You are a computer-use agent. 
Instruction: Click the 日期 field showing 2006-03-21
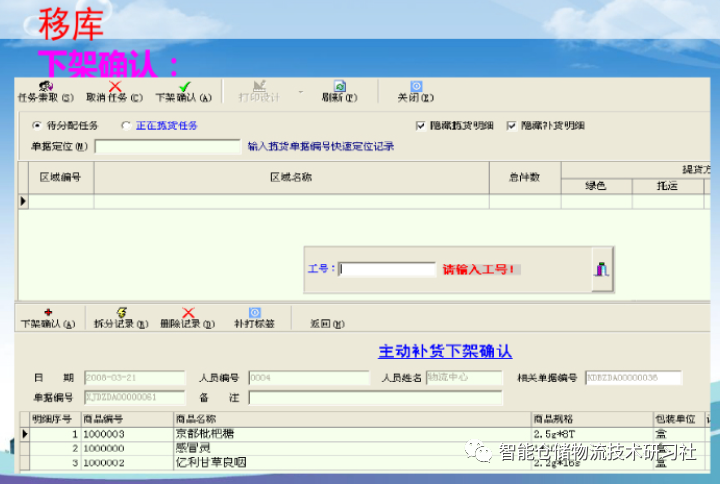[135, 377]
